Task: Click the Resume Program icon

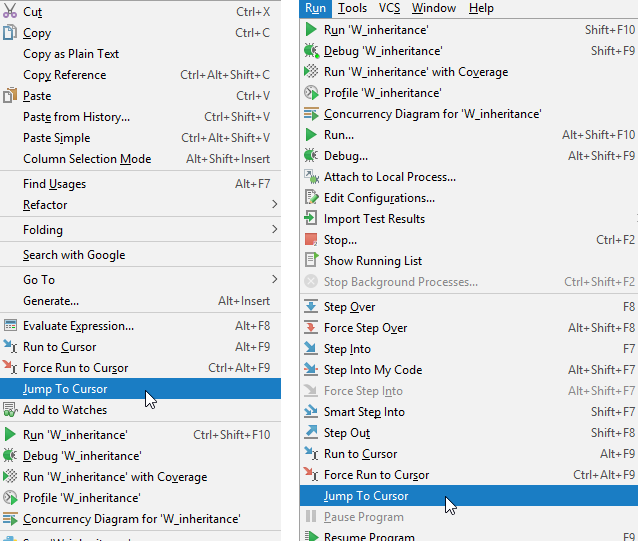Action: pos(311,536)
